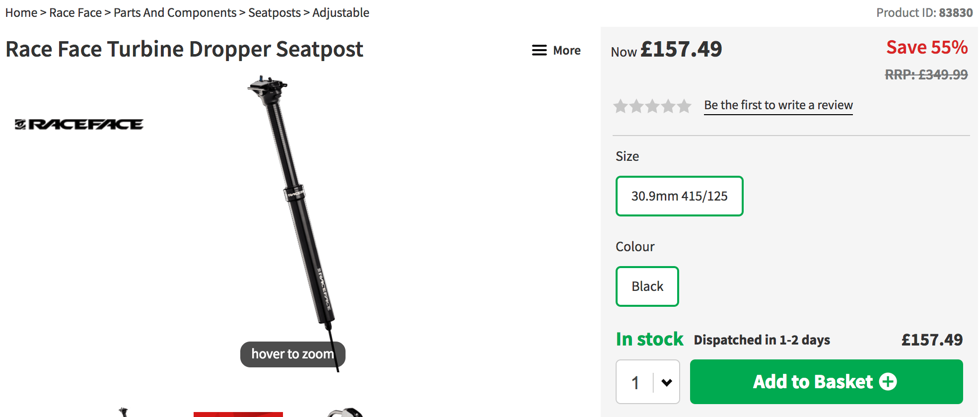Select the 30.9mm 415/125 size option
Image resolution: width=980 pixels, height=417 pixels.
[679, 196]
